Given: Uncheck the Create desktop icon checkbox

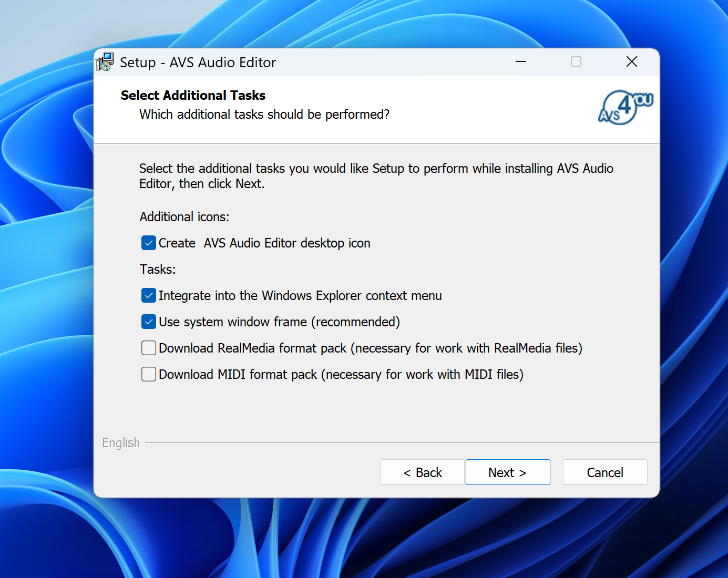Looking at the screenshot, I should [149, 243].
